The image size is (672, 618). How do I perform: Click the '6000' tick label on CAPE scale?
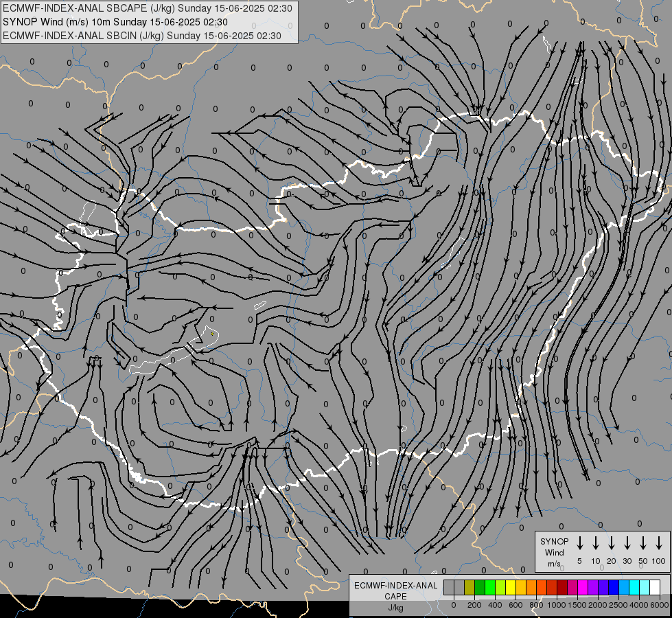[660, 605]
